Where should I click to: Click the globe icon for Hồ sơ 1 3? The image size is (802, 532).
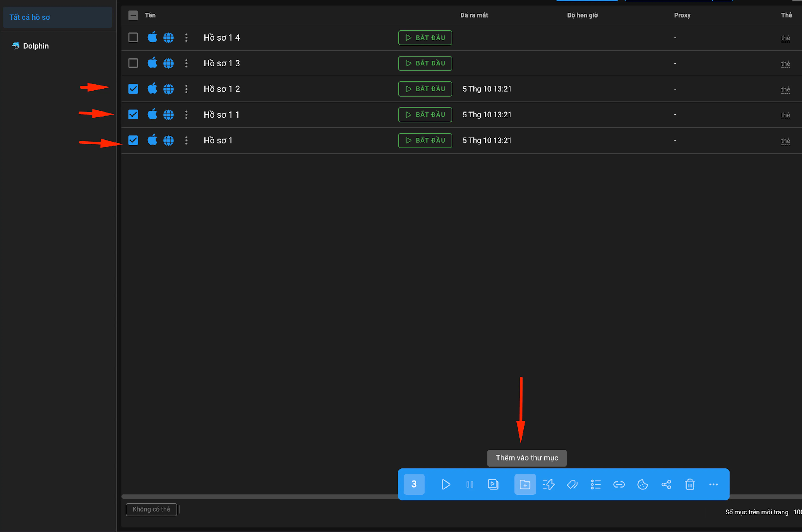[x=168, y=63]
